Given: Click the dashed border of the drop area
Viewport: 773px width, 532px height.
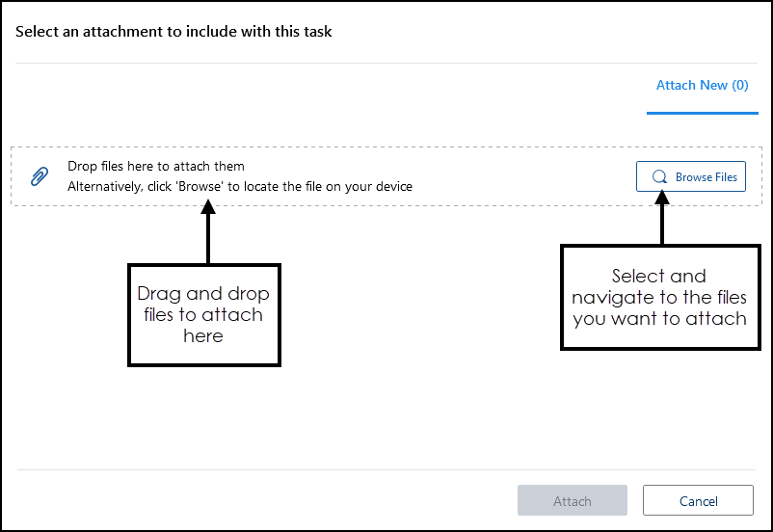Looking at the screenshot, I should [x=386, y=147].
